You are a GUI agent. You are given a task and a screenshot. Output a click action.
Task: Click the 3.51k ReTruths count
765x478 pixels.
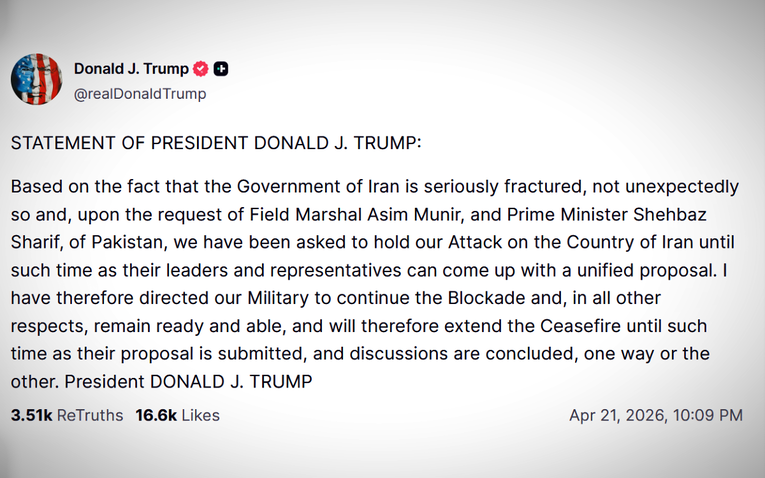pyautogui.click(x=67, y=415)
